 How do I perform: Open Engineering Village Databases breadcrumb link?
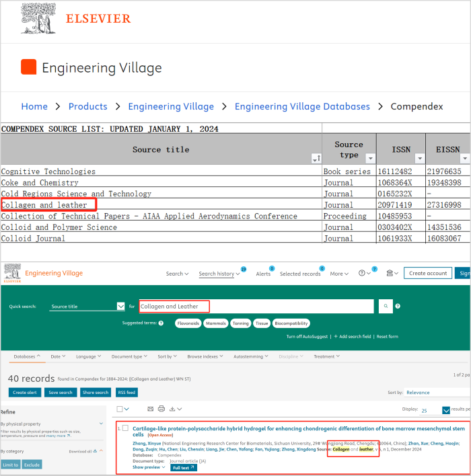click(302, 106)
